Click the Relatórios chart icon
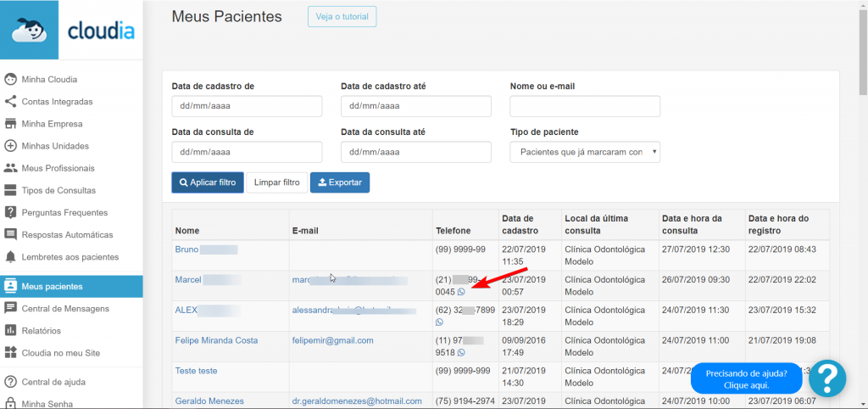This screenshot has width=868, height=409. (x=10, y=330)
